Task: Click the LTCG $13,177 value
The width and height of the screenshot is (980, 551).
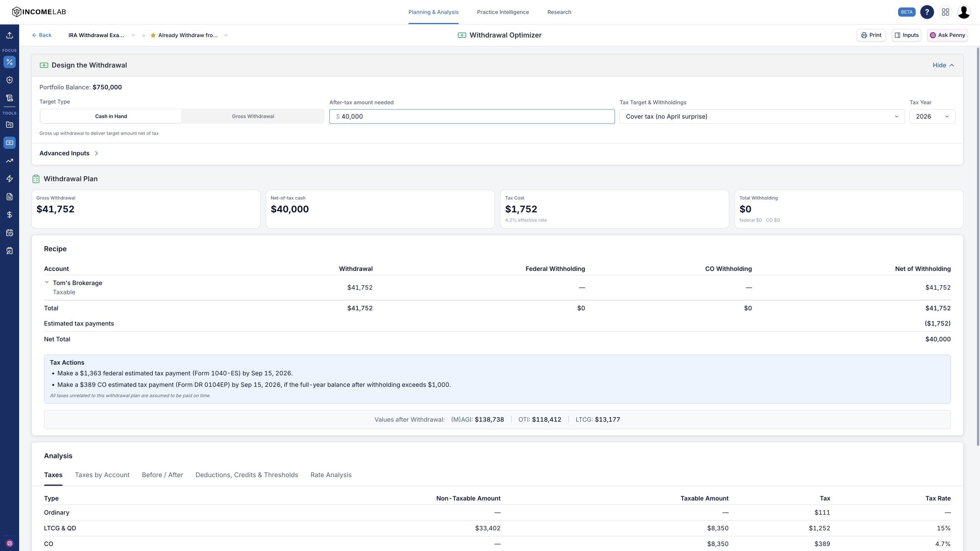Action: point(607,419)
